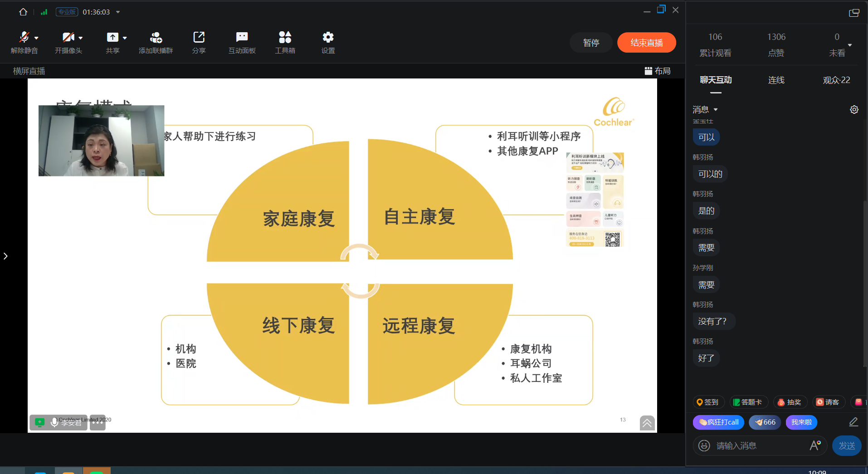Viewport: 868px width, 474px height.
Task: Turn on the camera
Action: [x=68, y=37]
